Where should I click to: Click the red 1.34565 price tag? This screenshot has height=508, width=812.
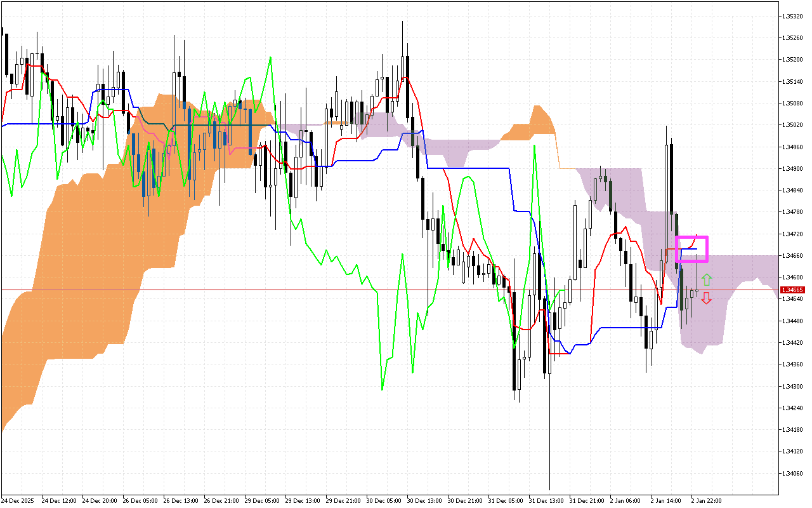coord(793,289)
